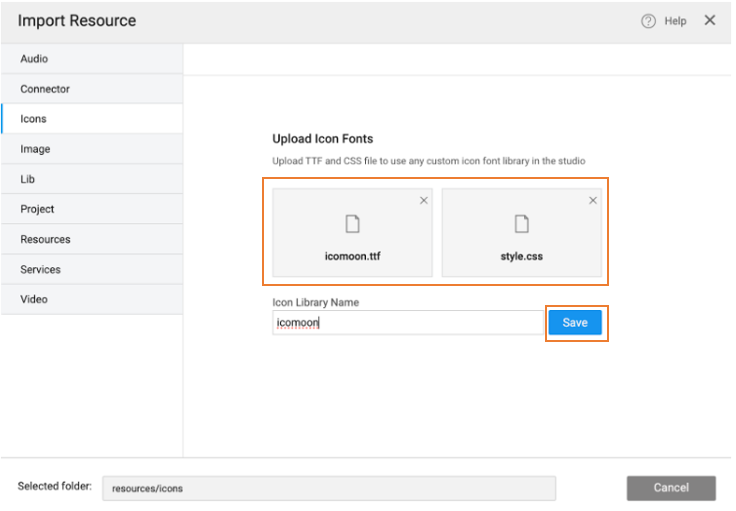736x511 pixels.
Task: Select the Icons resource category
Action: (33, 119)
